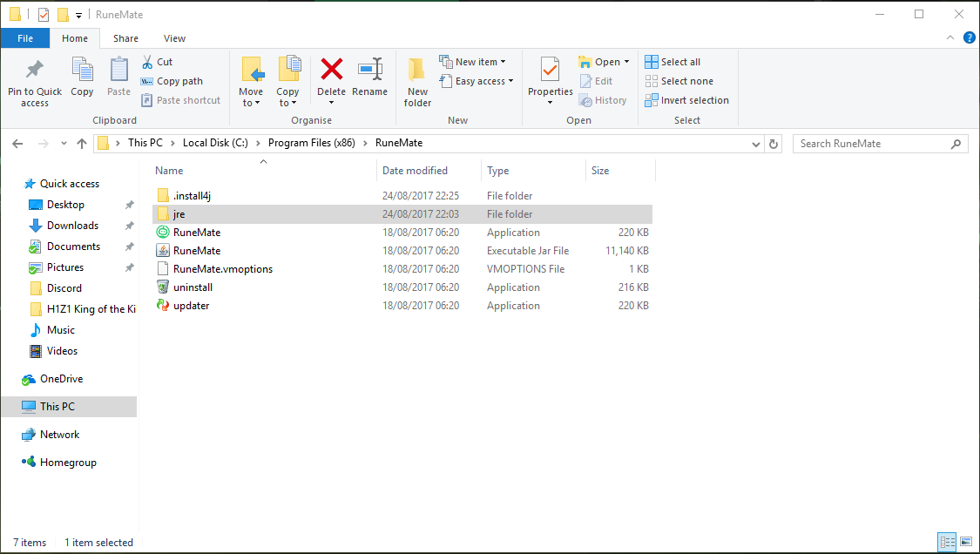Select the RuneMate Executable Jar File
This screenshot has height=554, width=980.
[x=402, y=251]
